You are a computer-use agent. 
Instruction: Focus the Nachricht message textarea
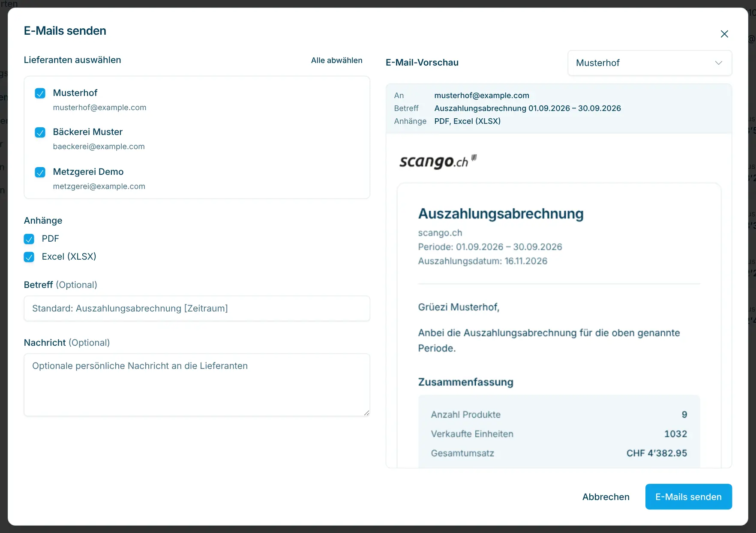[197, 385]
